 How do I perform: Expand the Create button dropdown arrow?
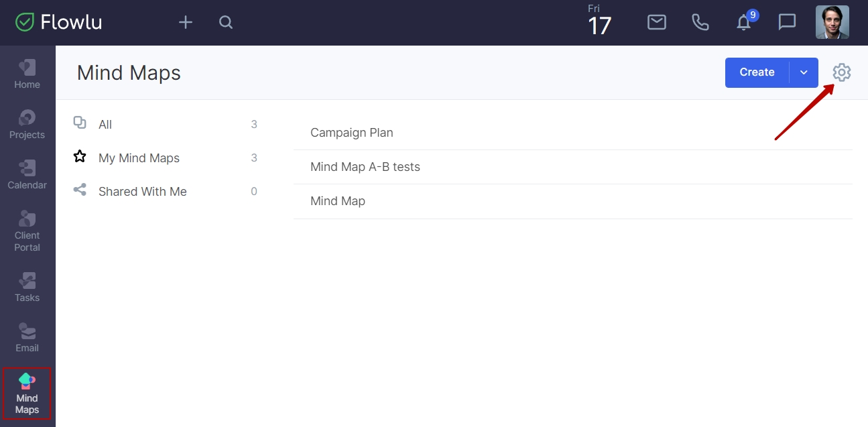tap(804, 72)
